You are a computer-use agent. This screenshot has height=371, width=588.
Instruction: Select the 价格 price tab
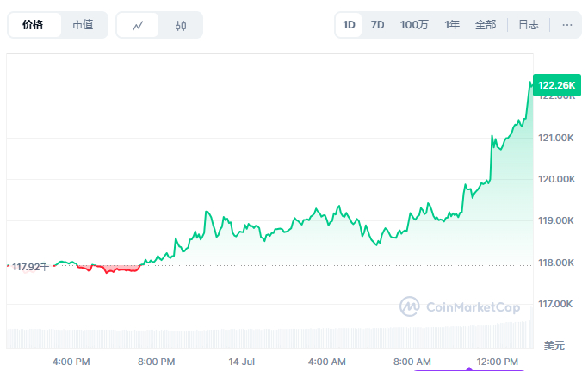(34, 25)
